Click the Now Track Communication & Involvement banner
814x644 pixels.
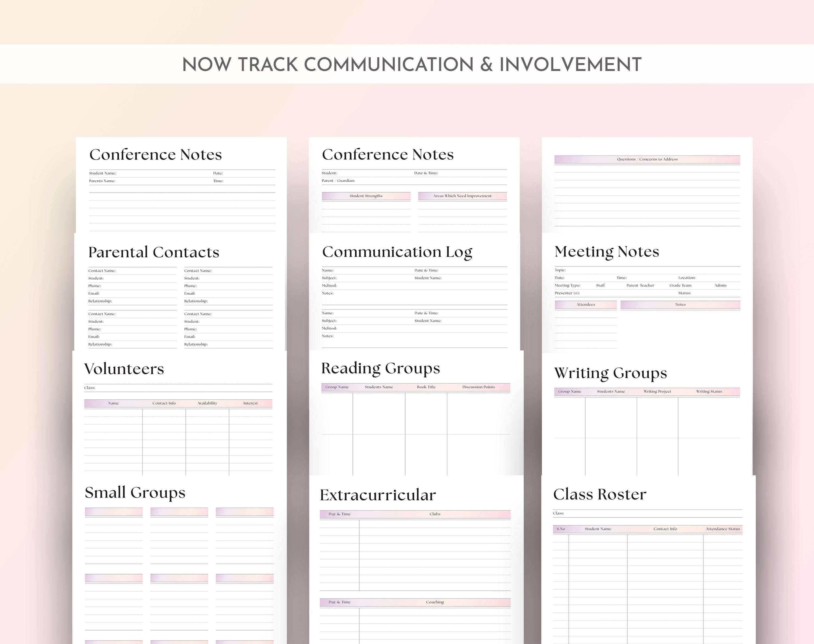[412, 64]
